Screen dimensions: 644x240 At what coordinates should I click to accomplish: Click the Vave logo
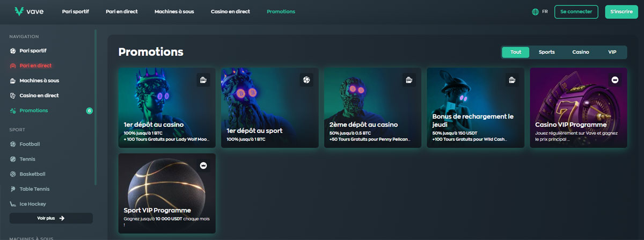point(29,11)
